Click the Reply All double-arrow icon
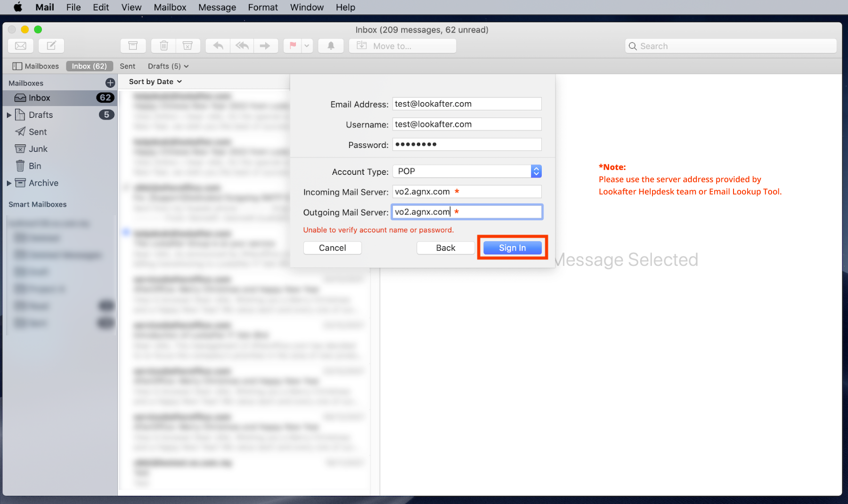 click(x=242, y=46)
